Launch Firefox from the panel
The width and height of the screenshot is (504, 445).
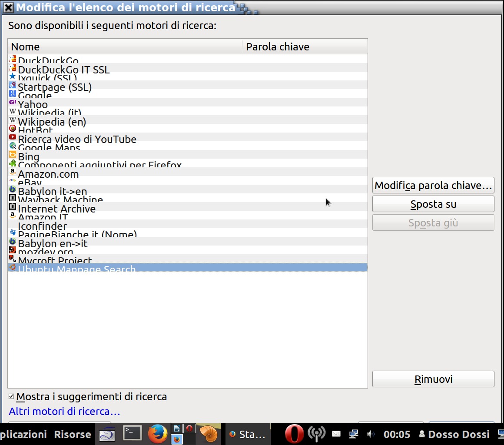pos(157,434)
